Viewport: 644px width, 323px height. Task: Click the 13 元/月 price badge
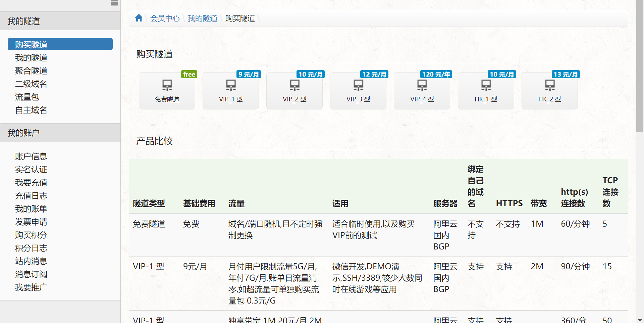pos(566,74)
